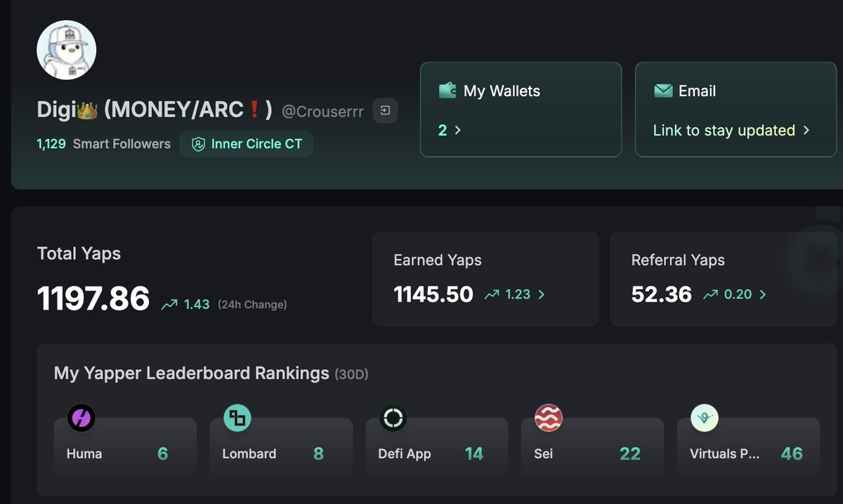Click Link to stay updated

tap(724, 130)
